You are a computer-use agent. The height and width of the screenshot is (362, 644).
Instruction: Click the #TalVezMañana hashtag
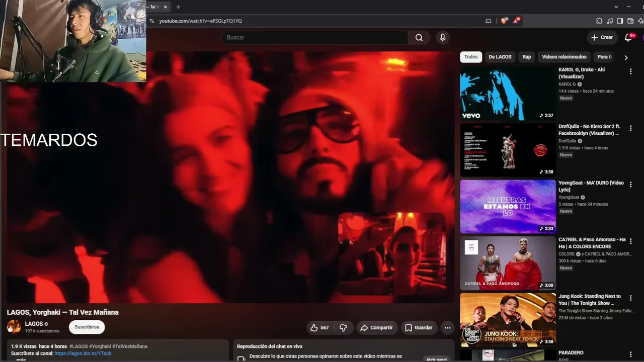pos(130,346)
